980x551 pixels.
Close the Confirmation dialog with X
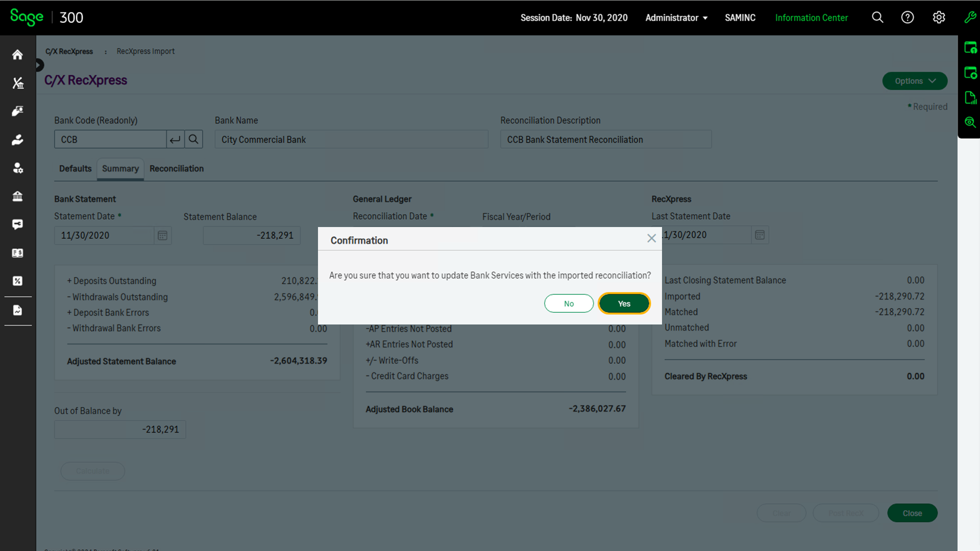pos(651,238)
